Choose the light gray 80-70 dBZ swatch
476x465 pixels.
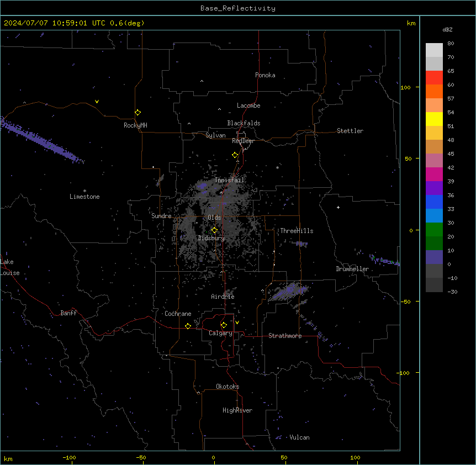pyautogui.click(x=434, y=50)
